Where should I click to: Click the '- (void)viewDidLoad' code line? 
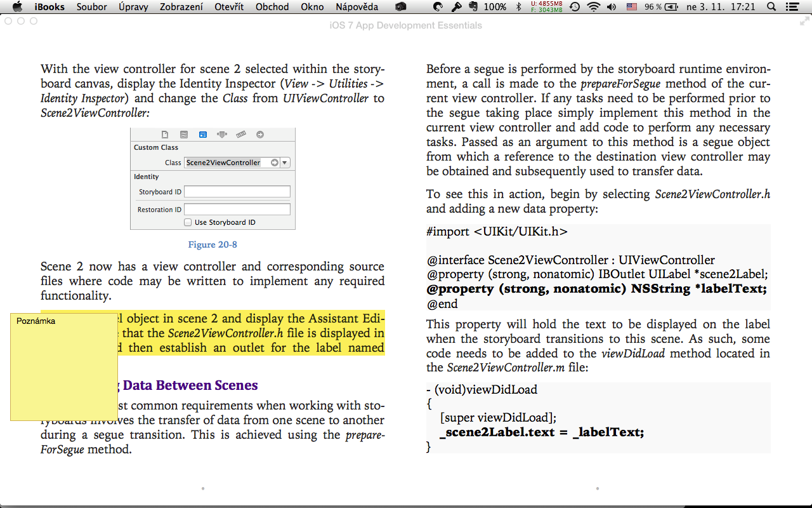coord(481,389)
